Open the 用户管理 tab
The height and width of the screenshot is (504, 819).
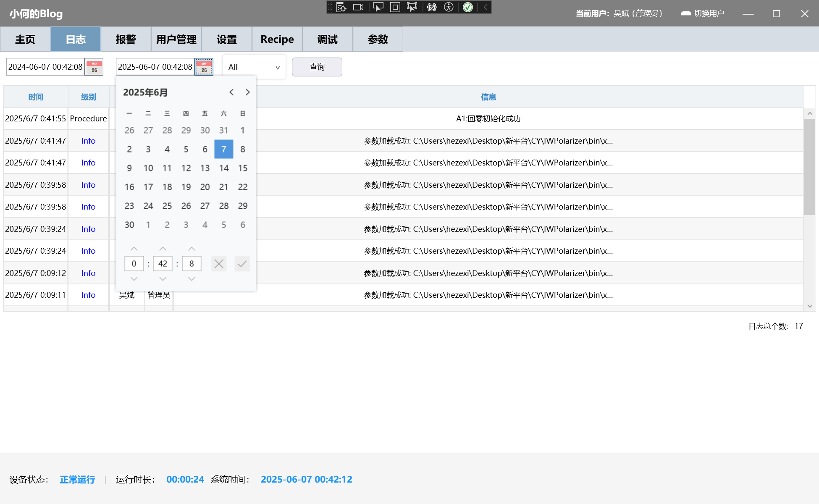pos(176,39)
